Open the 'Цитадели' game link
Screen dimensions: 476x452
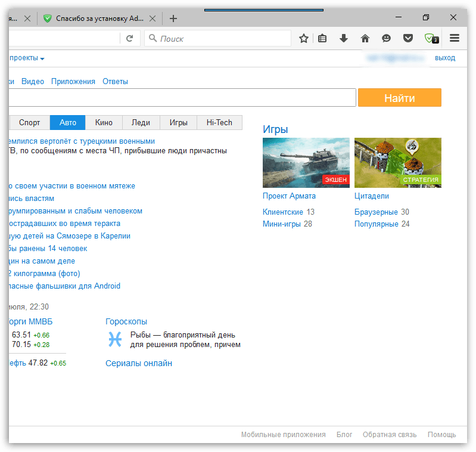(x=372, y=196)
